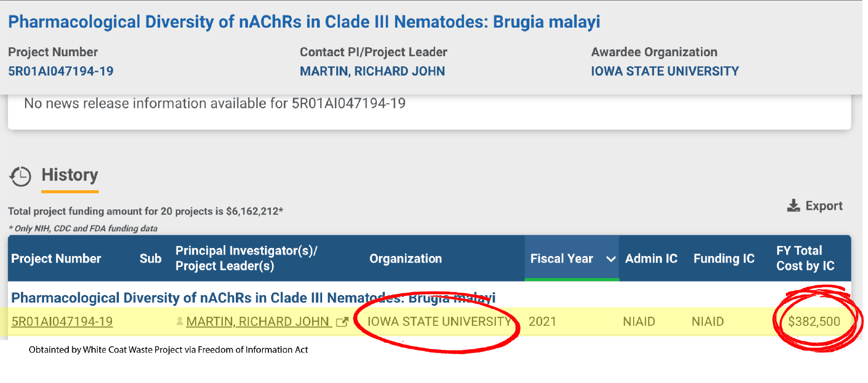868x383 pixels.
Task: Sort by Principal Investigator(s)/Project Leader(s) column
Action: click(x=246, y=259)
